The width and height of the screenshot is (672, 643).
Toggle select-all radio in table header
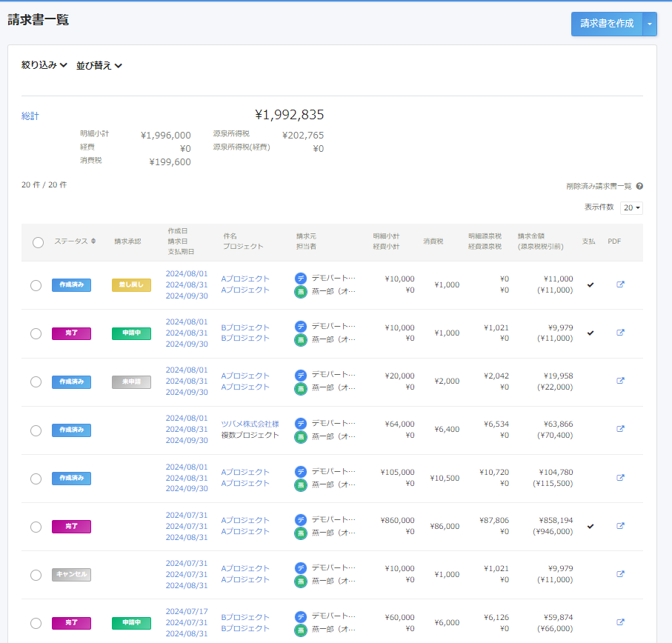38,242
